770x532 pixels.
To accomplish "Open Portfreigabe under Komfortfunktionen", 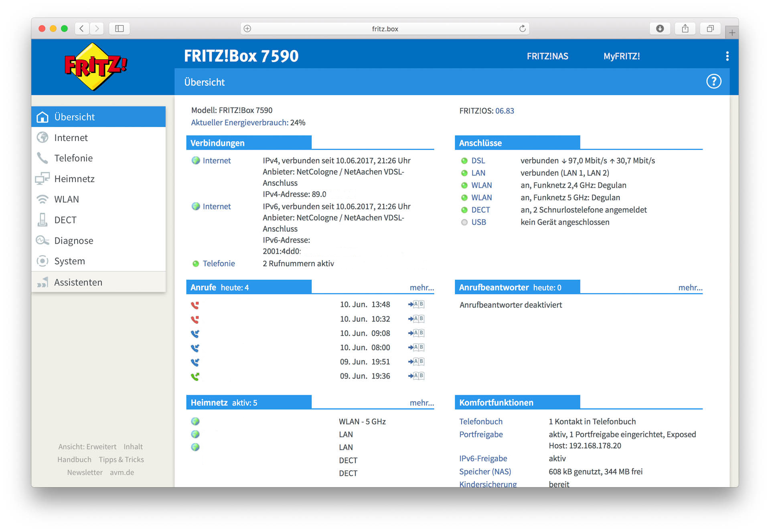I will click(481, 434).
